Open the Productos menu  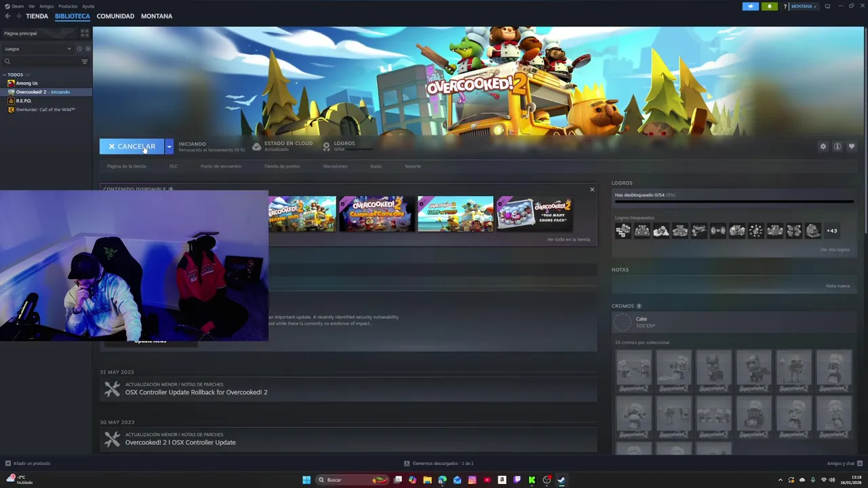point(68,6)
